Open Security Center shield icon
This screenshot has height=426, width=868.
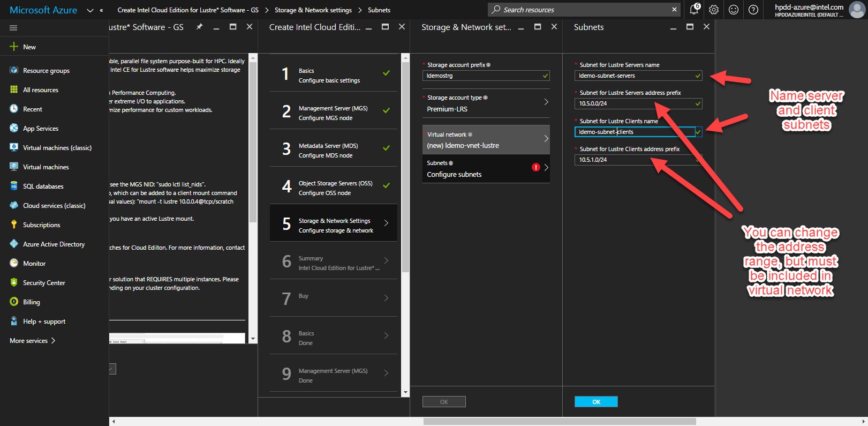coord(14,282)
